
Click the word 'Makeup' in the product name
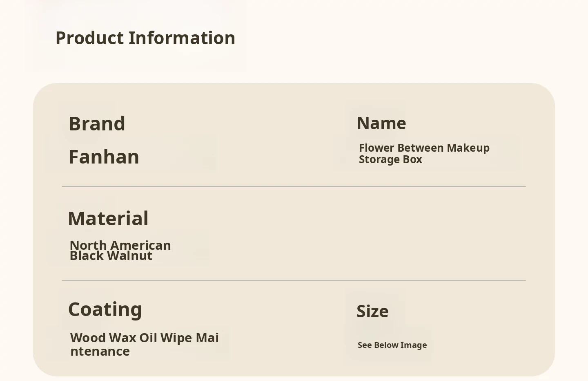468,148
